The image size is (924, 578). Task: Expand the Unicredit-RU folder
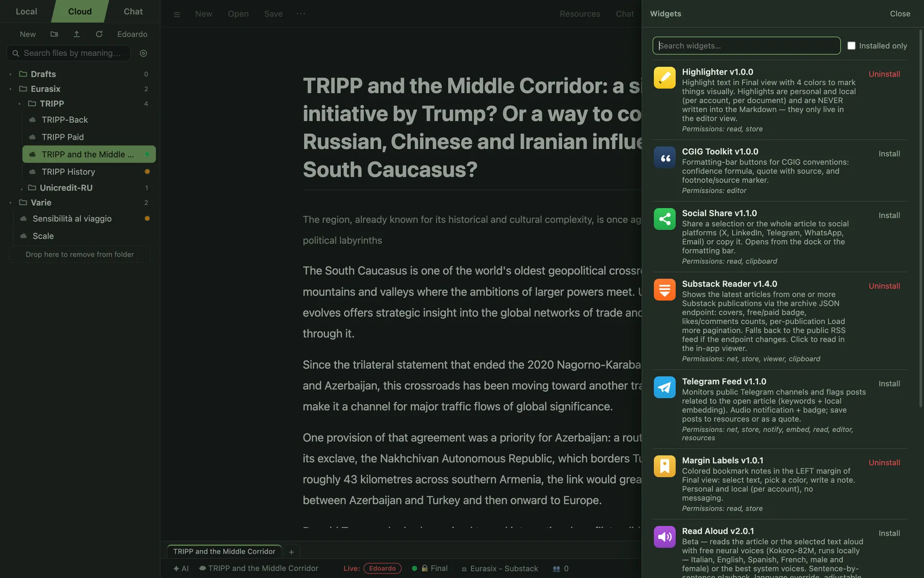click(x=21, y=188)
